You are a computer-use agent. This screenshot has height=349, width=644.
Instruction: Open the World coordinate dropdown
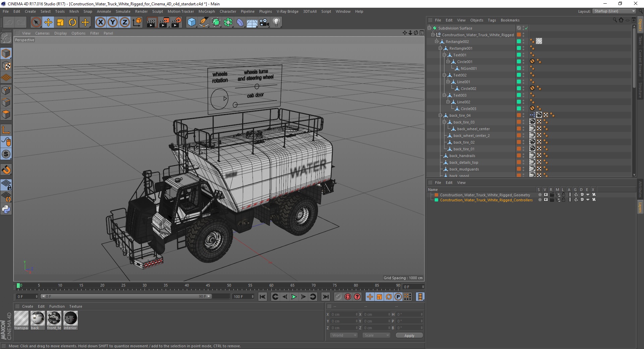pos(344,335)
